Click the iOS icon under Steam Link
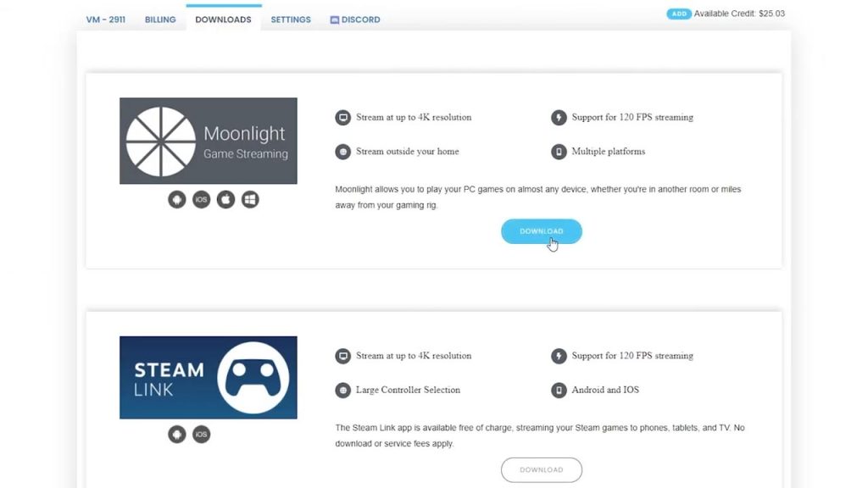Image resolution: width=868 pixels, height=488 pixels. 201,435
